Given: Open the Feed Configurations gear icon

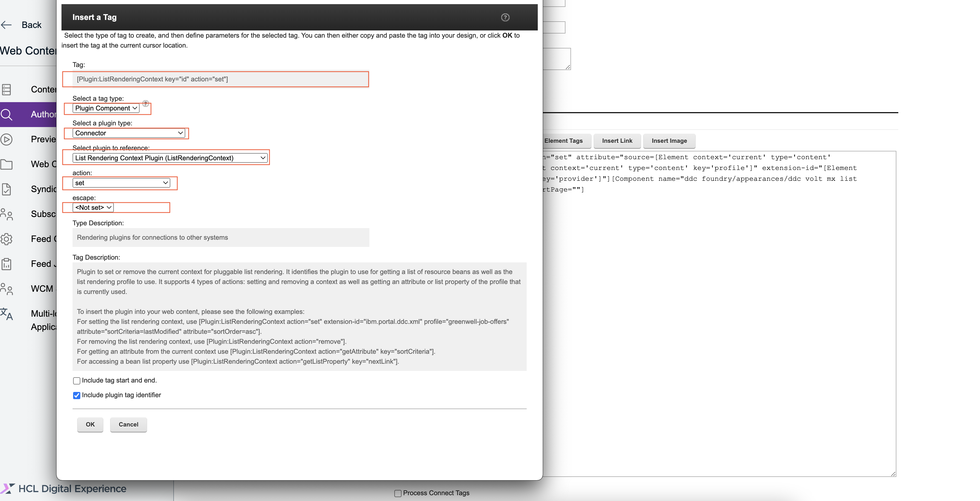Looking at the screenshot, I should point(7,239).
